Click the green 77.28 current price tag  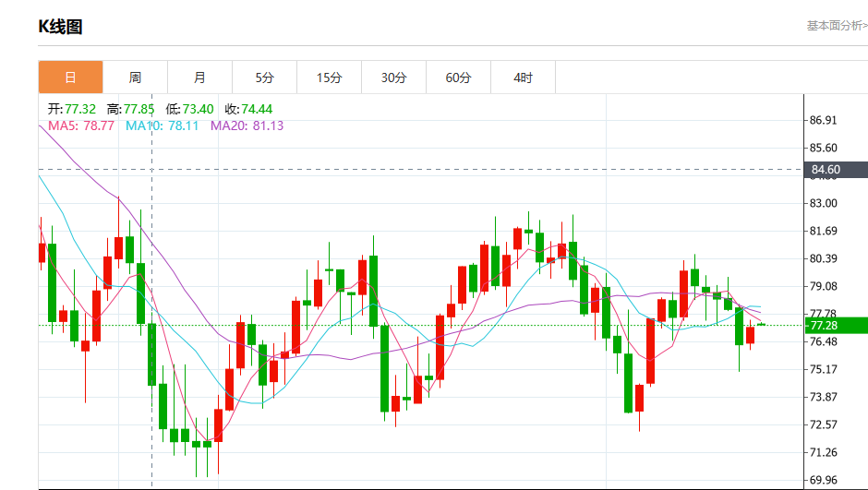(x=826, y=325)
